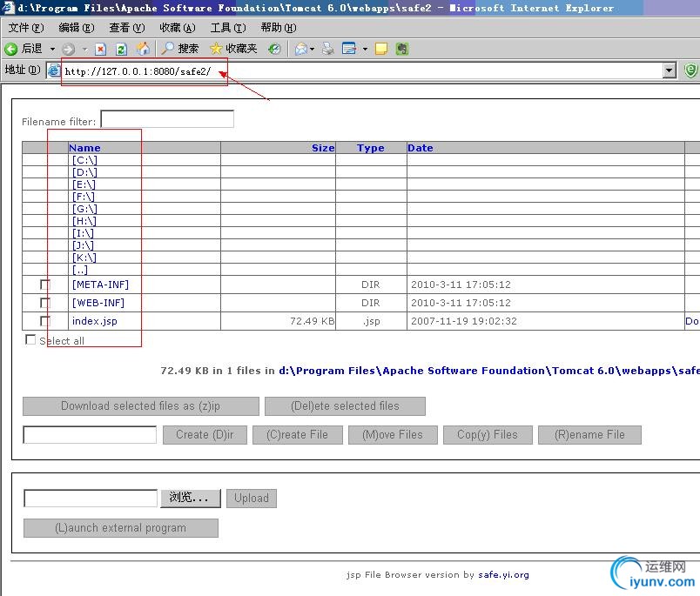Click the greyed Forward arrow button
The height and width of the screenshot is (596, 700).
pos(68,49)
